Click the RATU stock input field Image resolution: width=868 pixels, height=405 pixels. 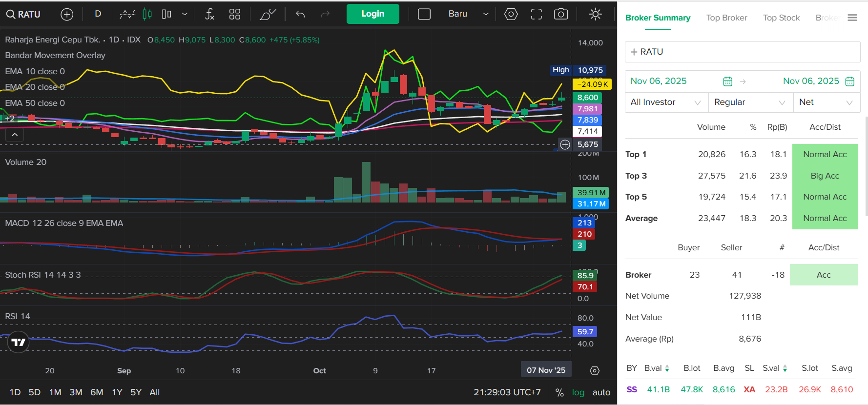(x=742, y=52)
